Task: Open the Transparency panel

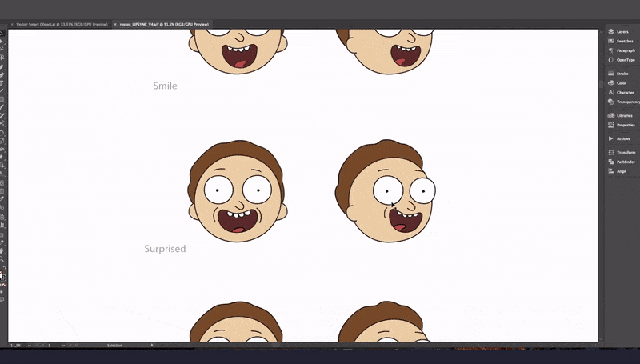Action: pos(623,102)
